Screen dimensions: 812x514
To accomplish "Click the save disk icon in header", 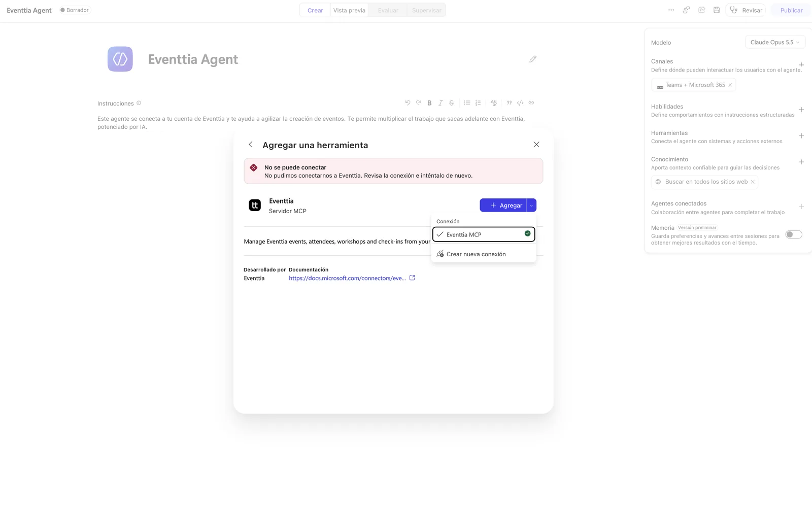I will coord(717,10).
